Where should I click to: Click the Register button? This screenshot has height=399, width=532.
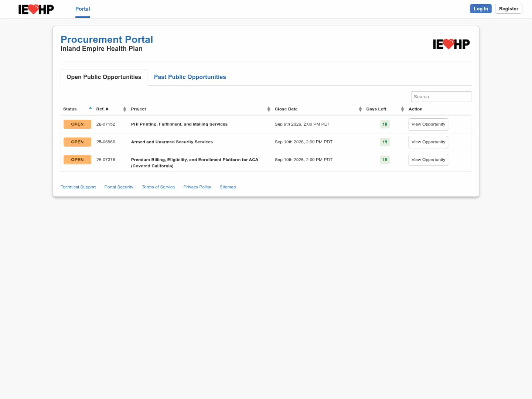pos(508,9)
